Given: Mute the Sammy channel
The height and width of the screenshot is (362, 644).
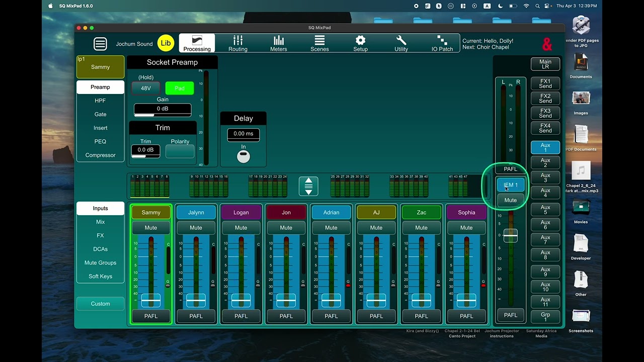Looking at the screenshot, I should pos(151,228).
